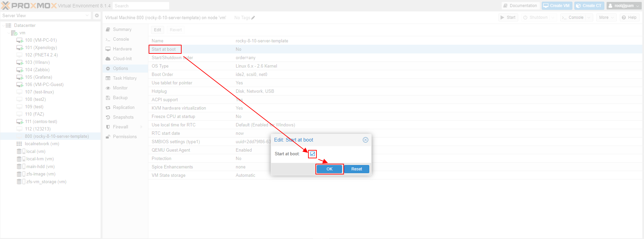Click the Backup floppy disk icon

click(108, 98)
